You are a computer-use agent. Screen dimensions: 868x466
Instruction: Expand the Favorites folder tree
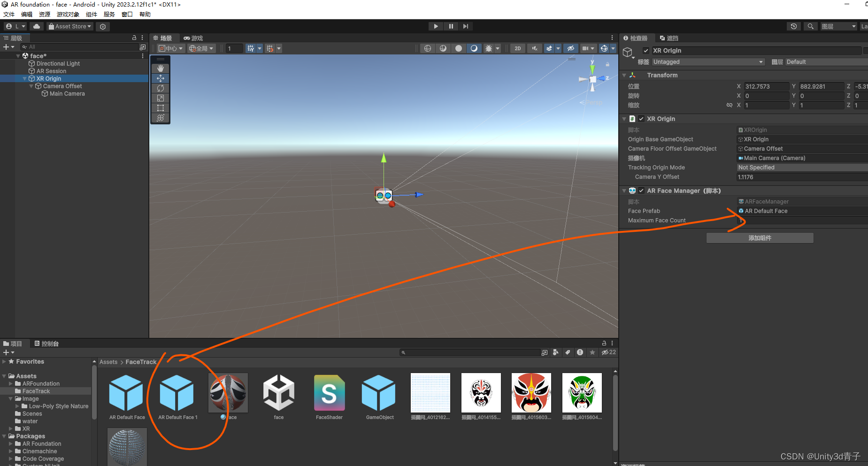click(x=4, y=362)
